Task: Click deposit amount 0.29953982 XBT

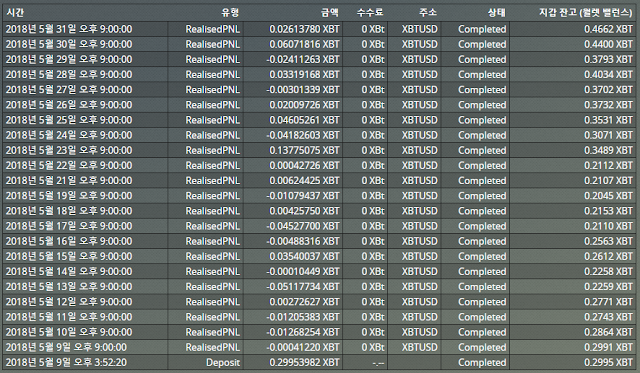Action: point(304,362)
